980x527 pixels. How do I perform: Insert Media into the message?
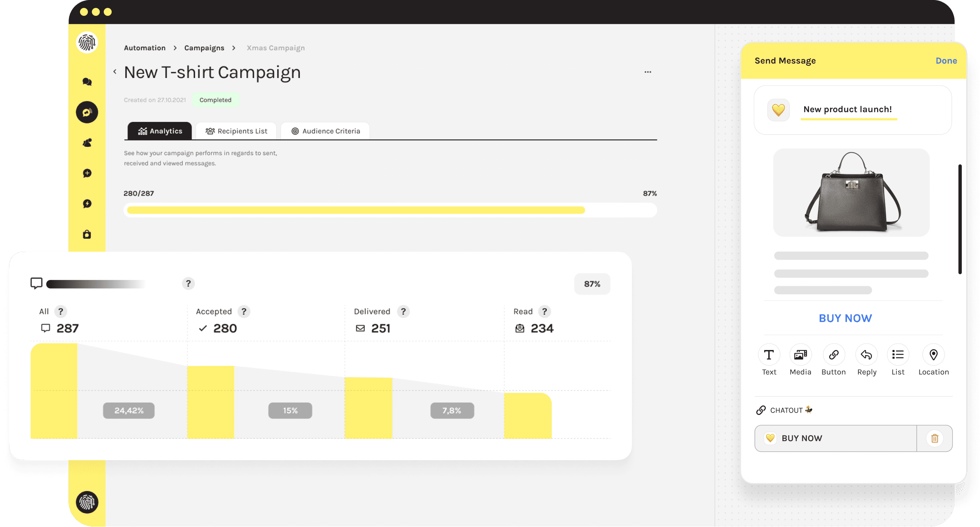click(x=800, y=355)
